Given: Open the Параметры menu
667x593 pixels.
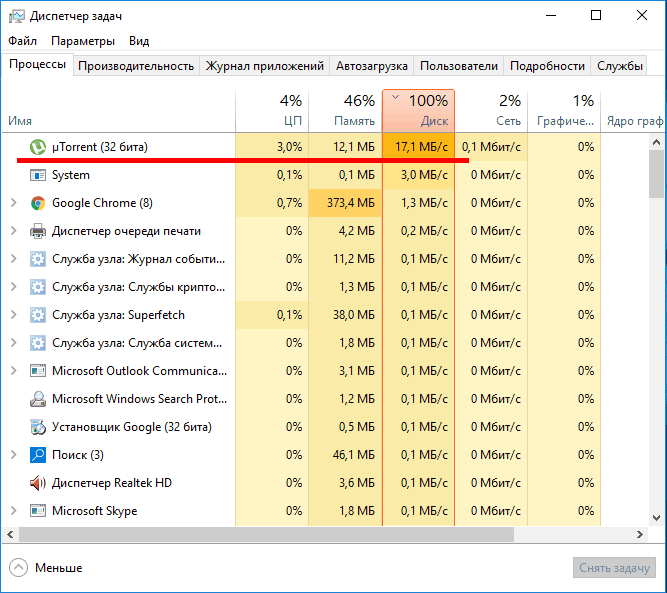Looking at the screenshot, I should (x=83, y=41).
